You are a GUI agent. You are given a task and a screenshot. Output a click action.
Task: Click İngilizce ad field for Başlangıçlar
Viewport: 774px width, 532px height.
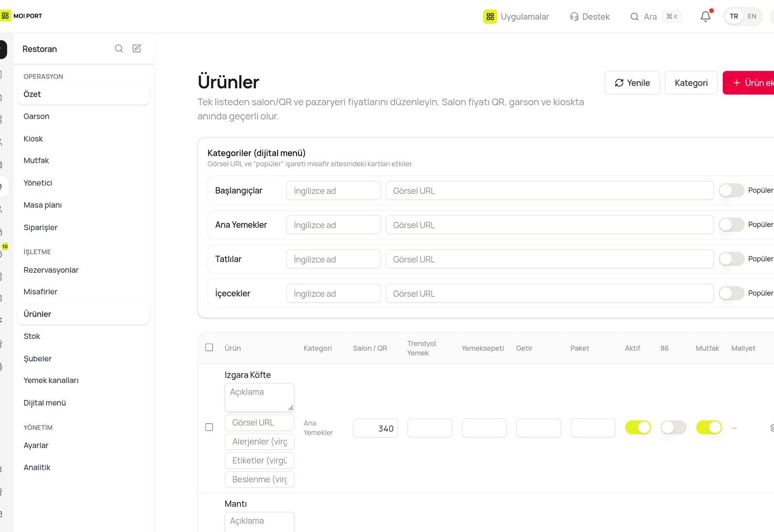(x=333, y=191)
